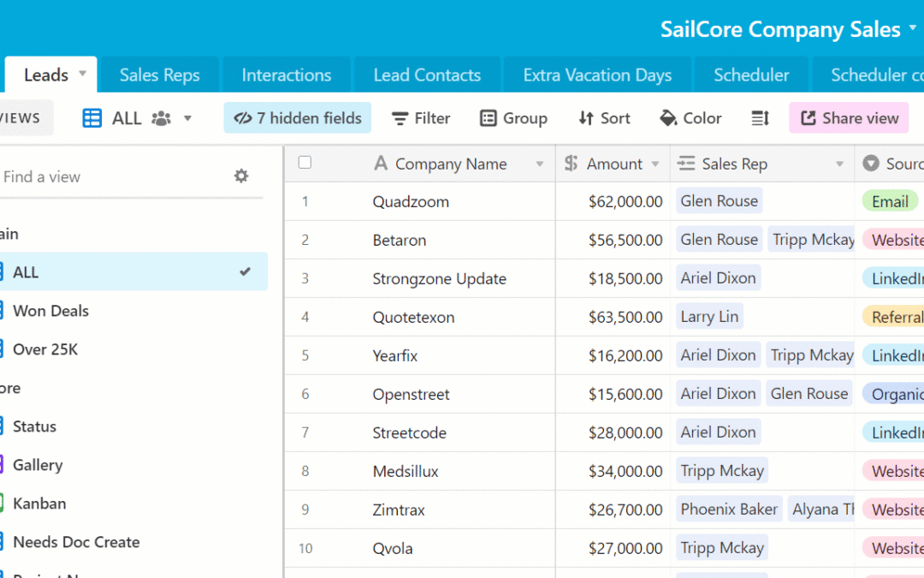This screenshot has width=924, height=578.
Task: Click the row height icon
Action: [x=760, y=118]
